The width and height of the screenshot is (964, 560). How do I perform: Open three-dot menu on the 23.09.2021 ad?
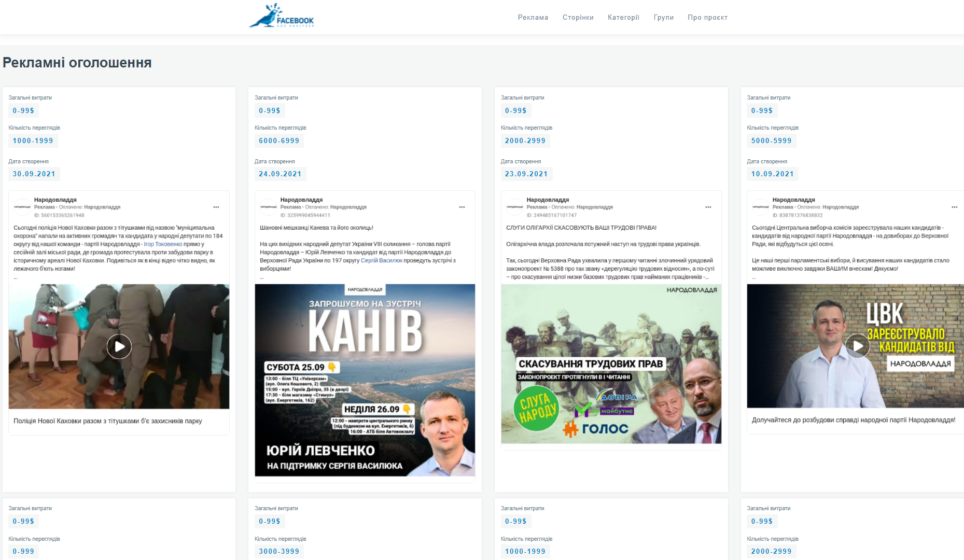(708, 207)
